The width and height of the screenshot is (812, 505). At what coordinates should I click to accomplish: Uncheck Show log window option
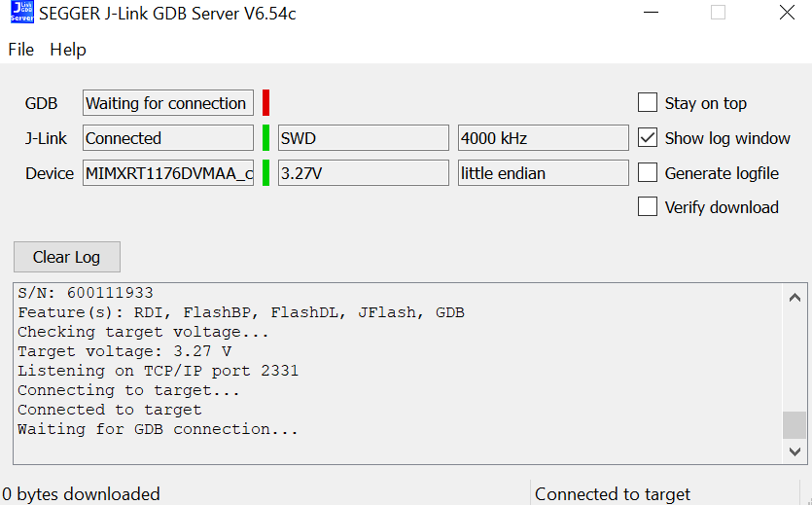[x=648, y=138]
